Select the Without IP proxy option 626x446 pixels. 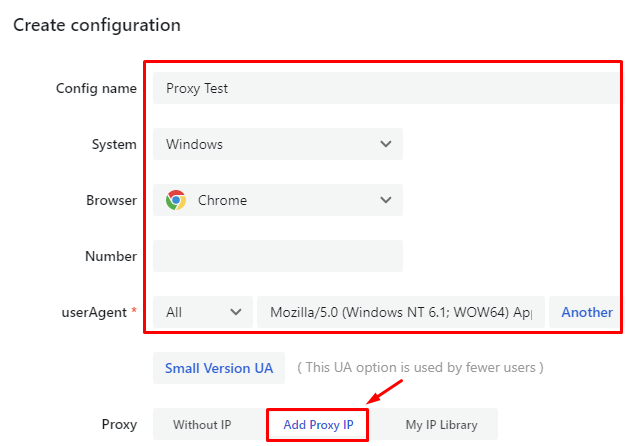[x=202, y=424]
